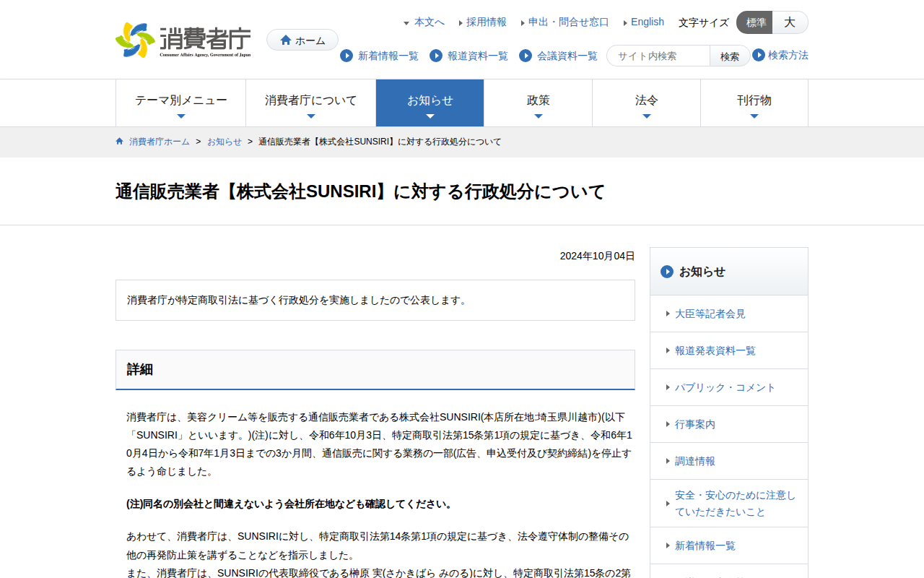Click the Consumer Affairs Agency logo
The width and height of the screenshot is (924, 578).
coord(183,40)
